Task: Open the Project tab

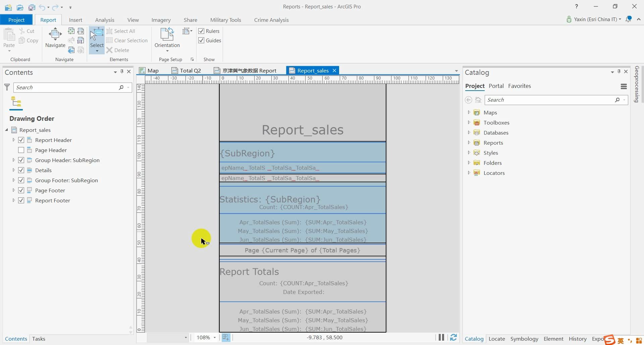Action: click(x=16, y=20)
